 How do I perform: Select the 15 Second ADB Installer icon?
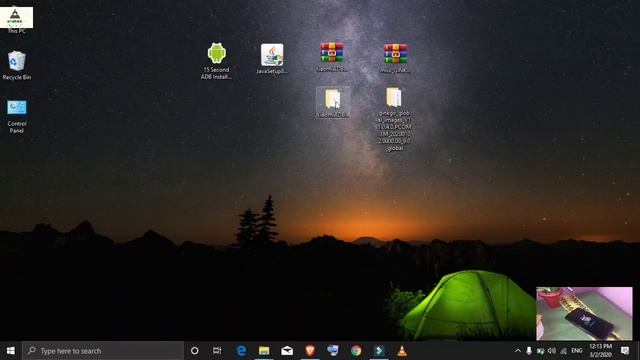coord(216,60)
